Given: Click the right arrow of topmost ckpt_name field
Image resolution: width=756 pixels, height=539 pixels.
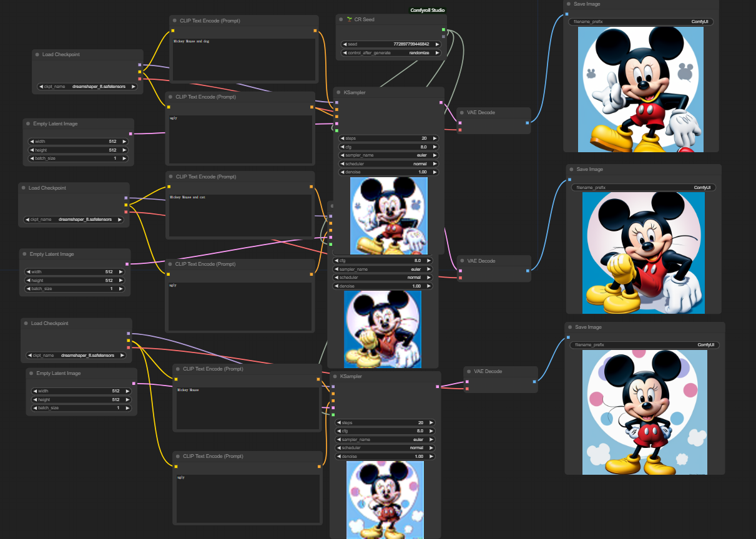Looking at the screenshot, I should click(x=133, y=87).
